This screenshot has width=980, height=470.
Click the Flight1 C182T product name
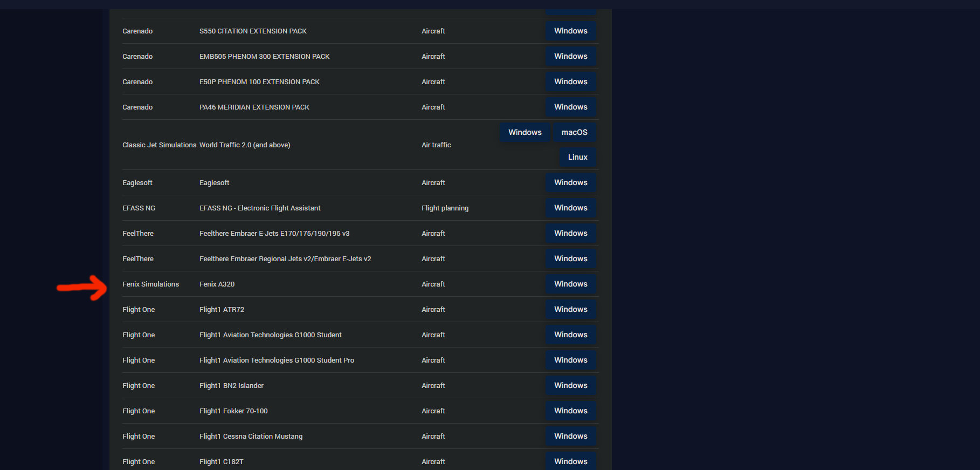221,462
